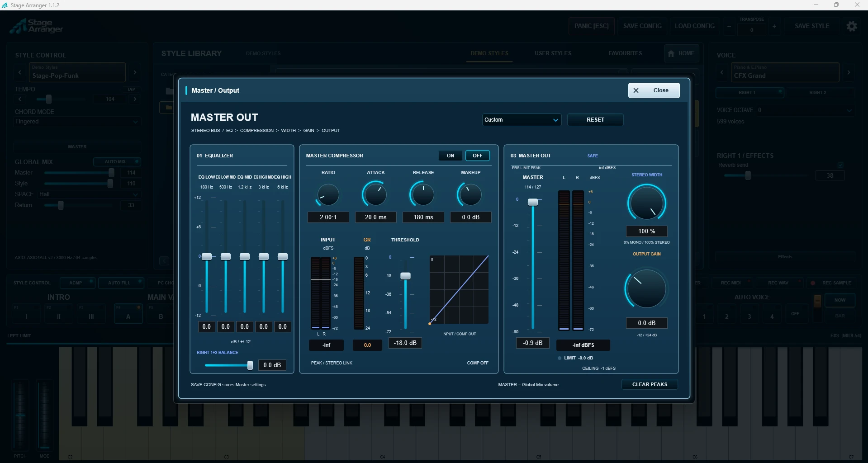Click the EQ LOW 180 Hz fader handle

(x=207, y=257)
